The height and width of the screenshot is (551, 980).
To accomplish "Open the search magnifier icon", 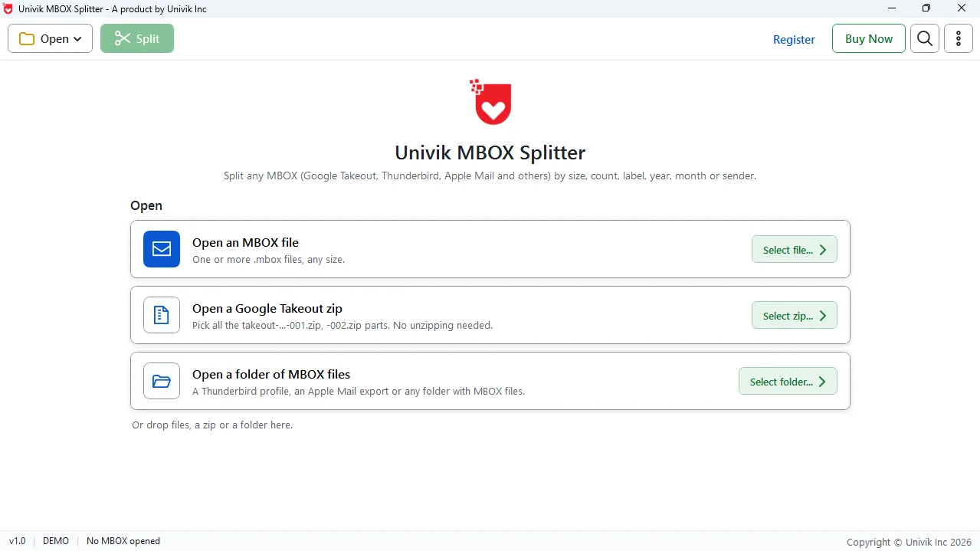I will coord(925,38).
